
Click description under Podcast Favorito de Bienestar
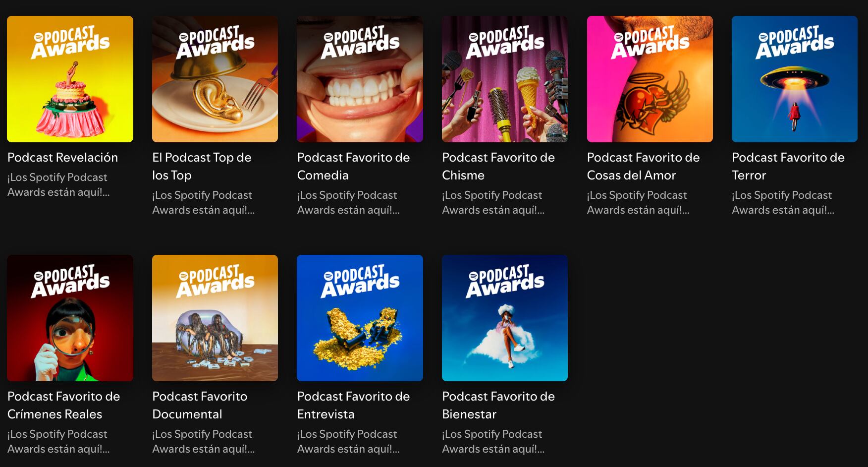click(x=493, y=441)
